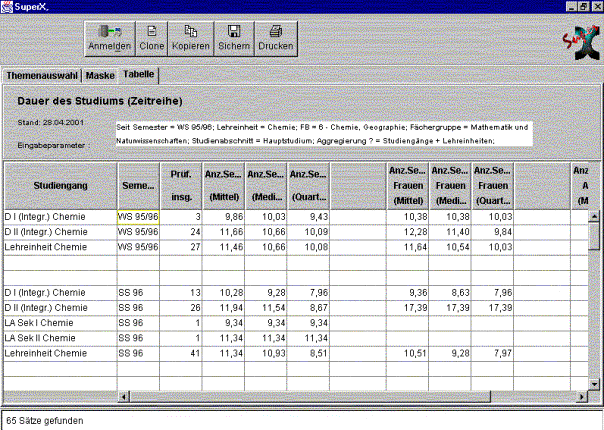Click the Anz.Se... (Mittel) column header
Viewport: 604px width, 430px height.
pyautogui.click(x=224, y=185)
